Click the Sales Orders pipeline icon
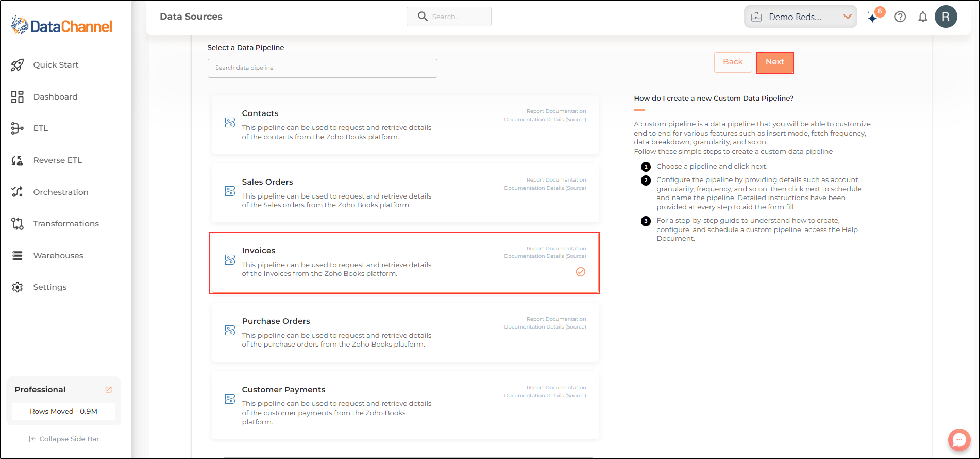Image resolution: width=980 pixels, height=459 pixels. pyautogui.click(x=230, y=191)
